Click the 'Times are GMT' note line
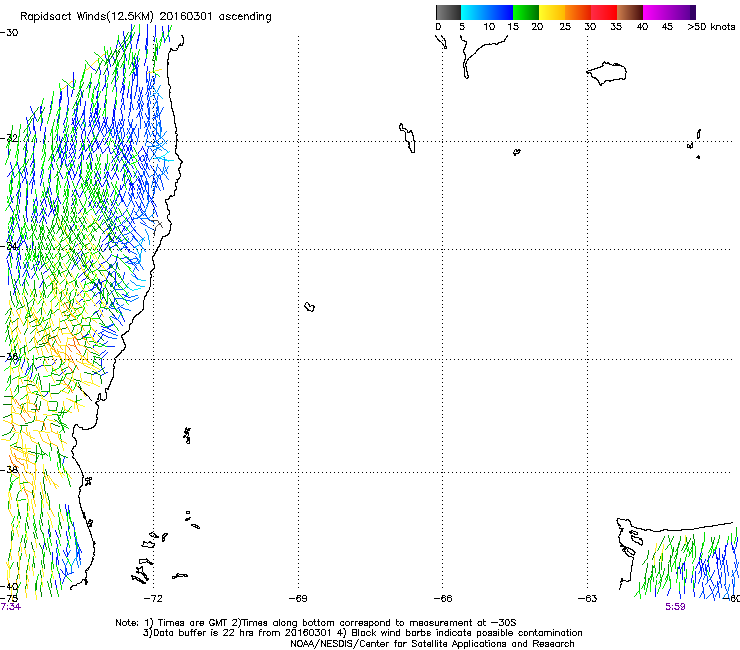 click(316, 623)
